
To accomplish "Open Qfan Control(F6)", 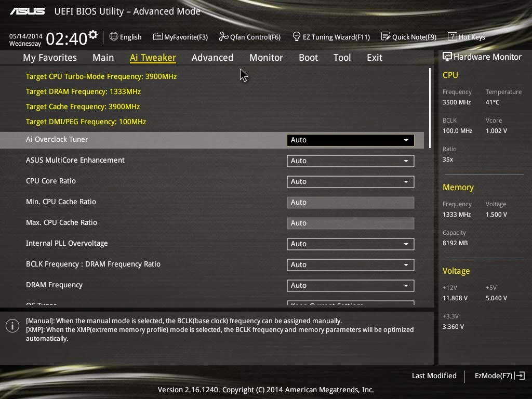I will [250, 37].
